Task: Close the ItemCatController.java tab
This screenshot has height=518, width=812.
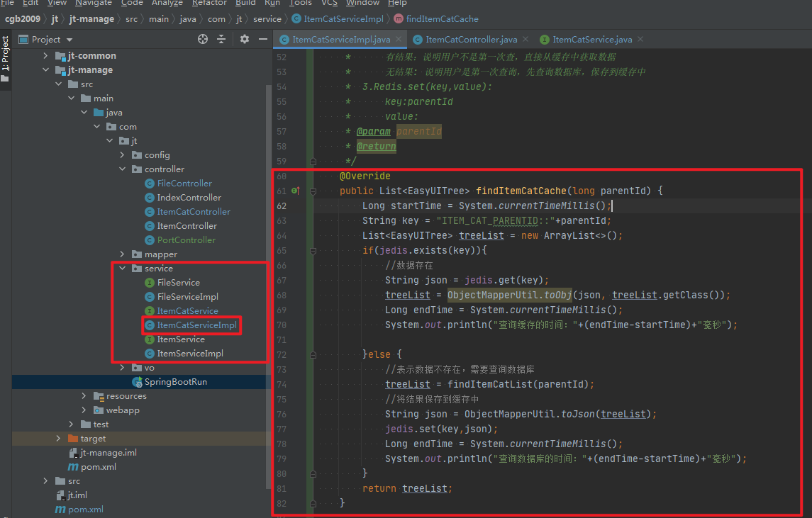Action: (525, 39)
